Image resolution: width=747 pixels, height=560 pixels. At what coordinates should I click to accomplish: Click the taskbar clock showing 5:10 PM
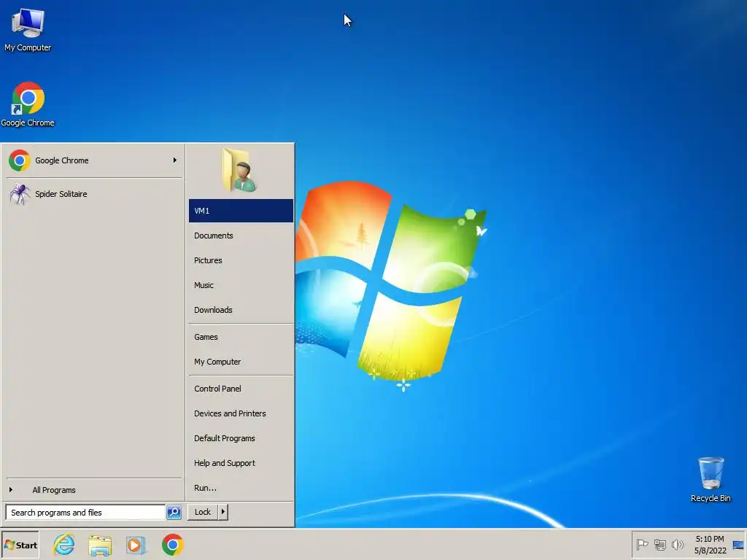[x=710, y=544]
